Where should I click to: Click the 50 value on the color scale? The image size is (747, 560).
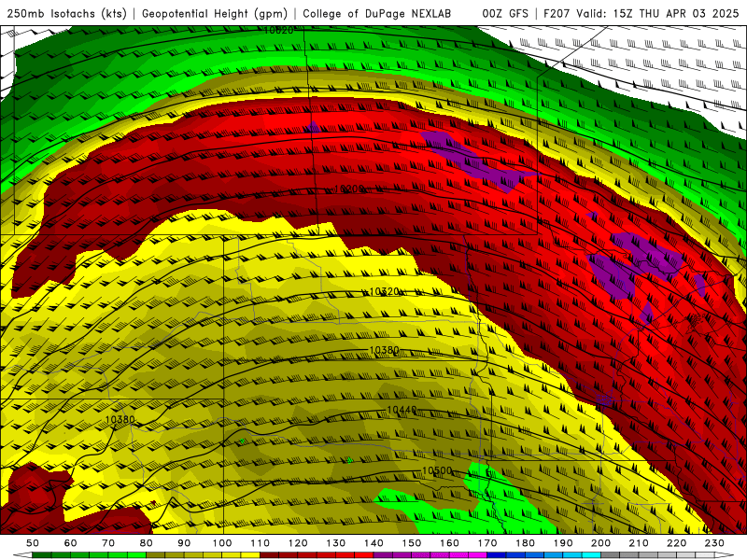(33, 543)
